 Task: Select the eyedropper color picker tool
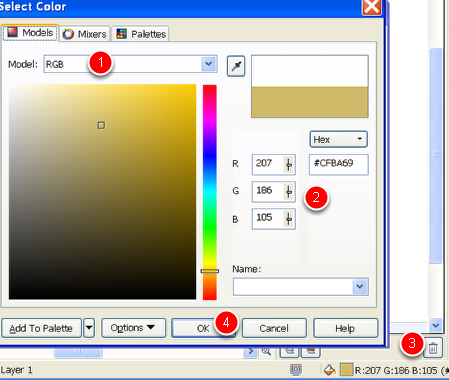[x=236, y=66]
